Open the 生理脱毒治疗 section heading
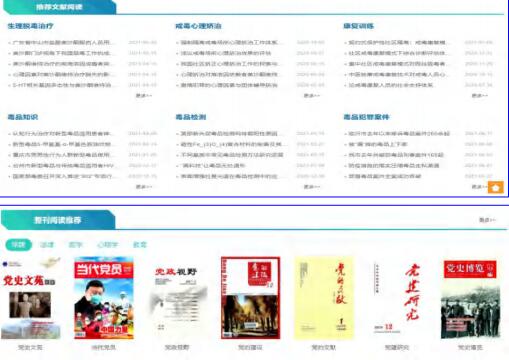The image size is (509, 360). coord(30,26)
